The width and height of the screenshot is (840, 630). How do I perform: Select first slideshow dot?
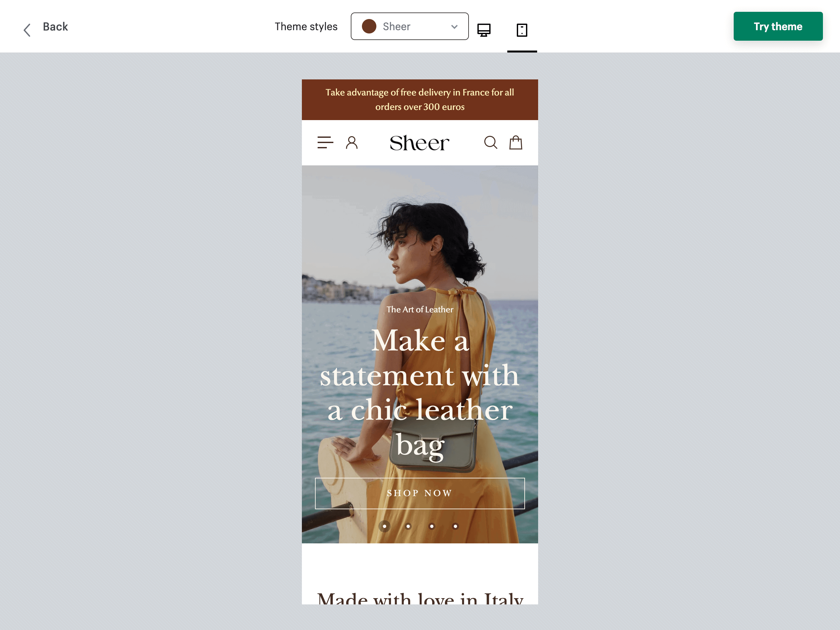click(x=384, y=526)
